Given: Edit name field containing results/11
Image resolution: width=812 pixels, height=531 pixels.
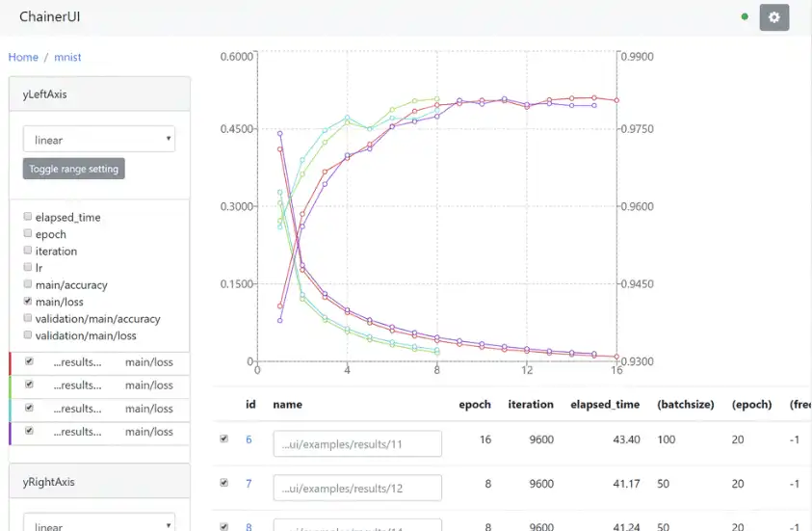Looking at the screenshot, I should pos(357,444).
